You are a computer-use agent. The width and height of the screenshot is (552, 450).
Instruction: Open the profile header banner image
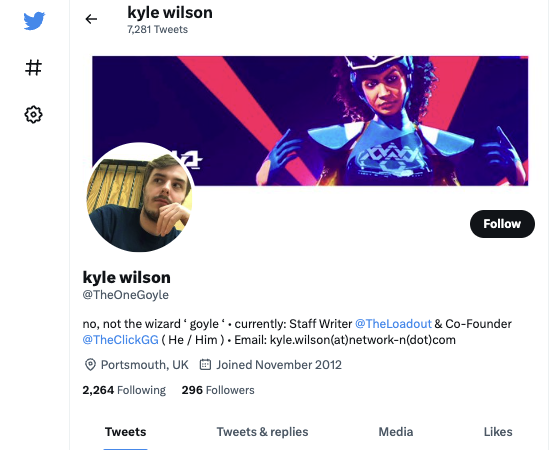coord(310,121)
